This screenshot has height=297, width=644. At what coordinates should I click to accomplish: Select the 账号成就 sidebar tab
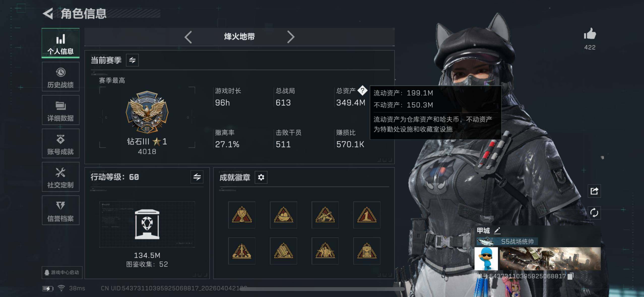(60, 144)
